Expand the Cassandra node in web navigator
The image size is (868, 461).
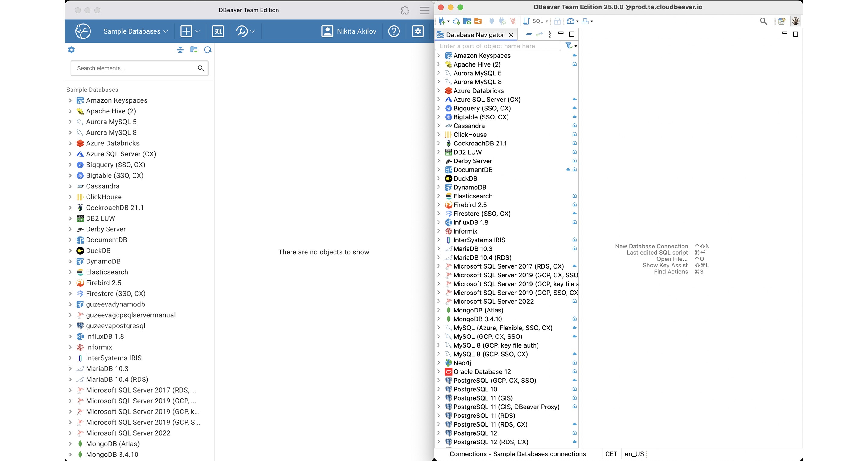pyautogui.click(x=70, y=186)
